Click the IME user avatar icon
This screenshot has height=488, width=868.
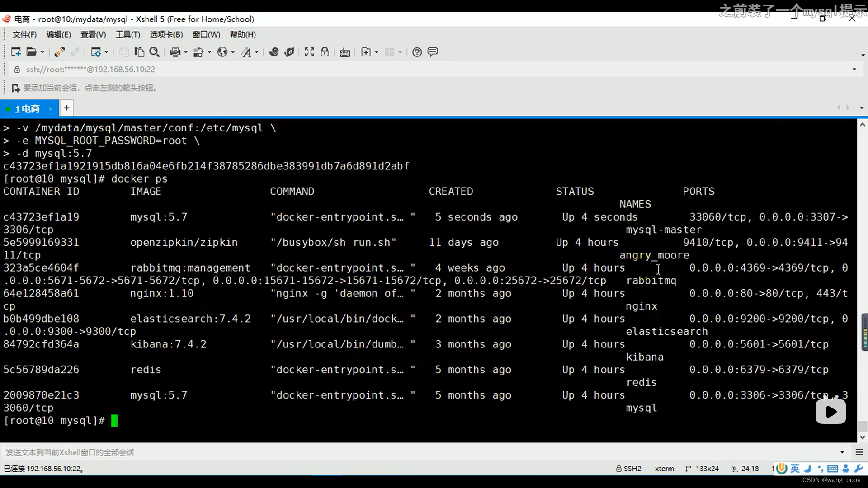846,469
